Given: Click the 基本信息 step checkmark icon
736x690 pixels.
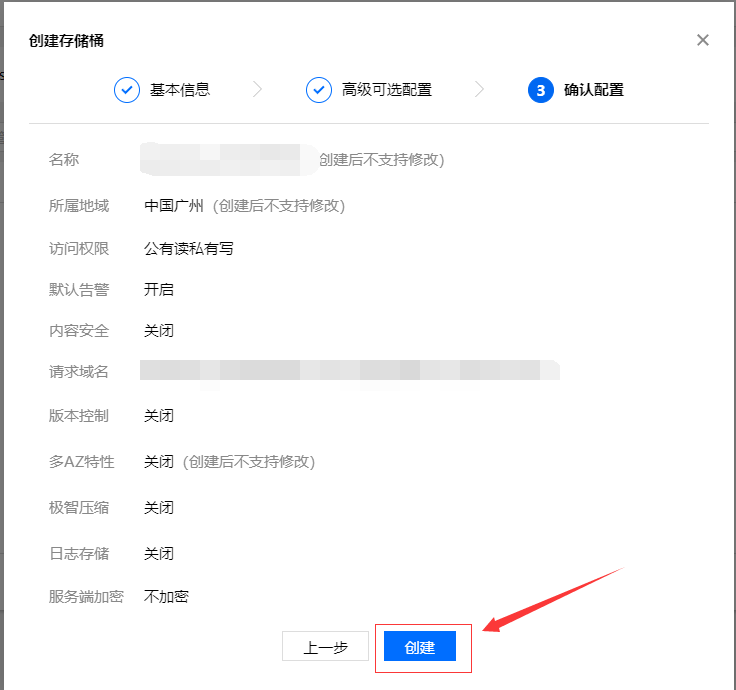Looking at the screenshot, I should click(x=127, y=90).
